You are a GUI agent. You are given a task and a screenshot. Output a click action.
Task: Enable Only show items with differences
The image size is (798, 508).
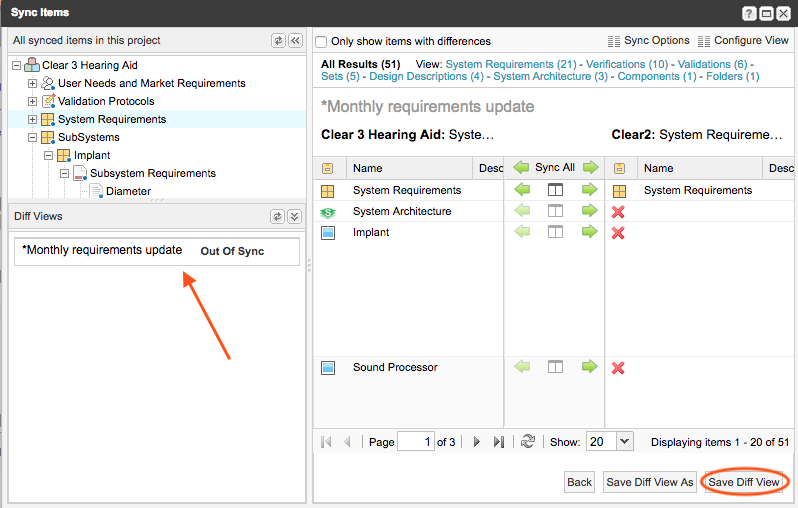coord(322,41)
